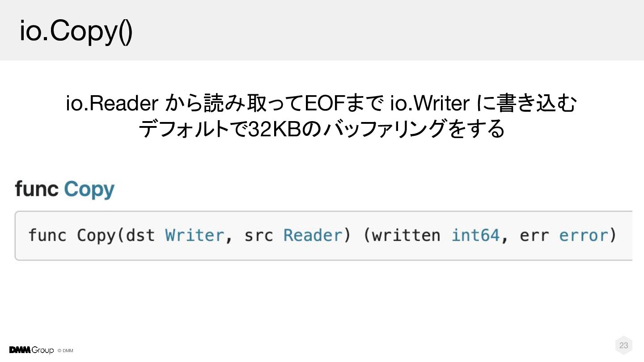Click the Reader type link in signature
The width and height of the screenshot is (644, 362).
pyautogui.click(x=312, y=235)
